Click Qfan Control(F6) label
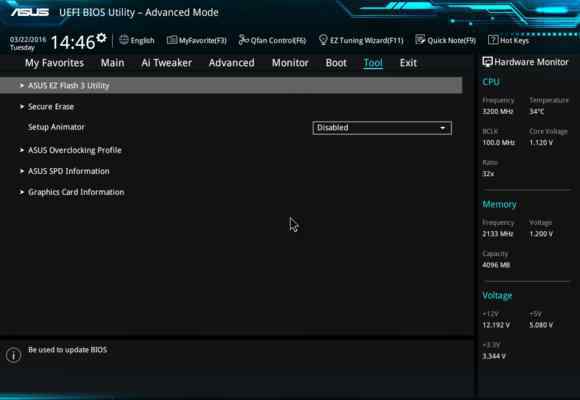This screenshot has height=400, width=580. click(x=278, y=40)
